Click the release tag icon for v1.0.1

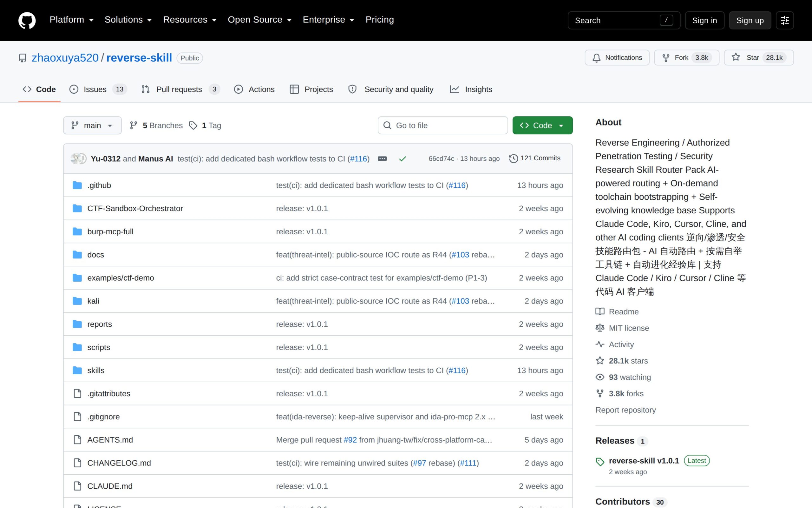(600, 462)
